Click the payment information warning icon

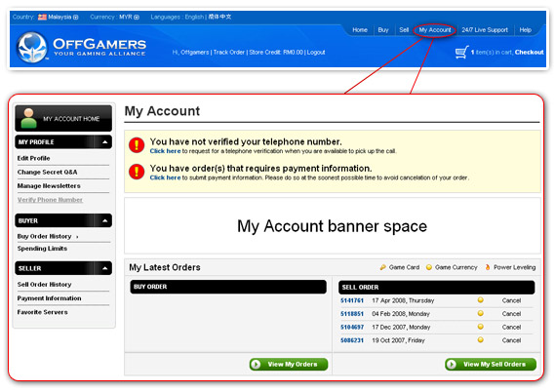click(137, 172)
